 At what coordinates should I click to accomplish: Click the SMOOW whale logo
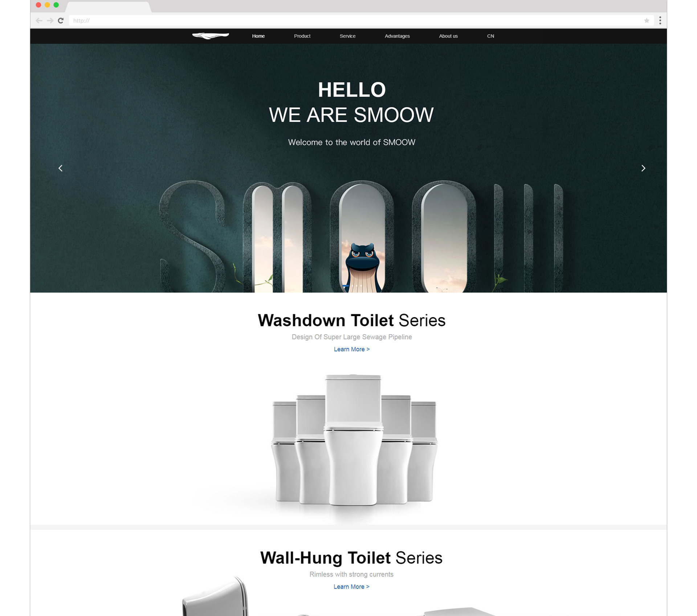211,36
